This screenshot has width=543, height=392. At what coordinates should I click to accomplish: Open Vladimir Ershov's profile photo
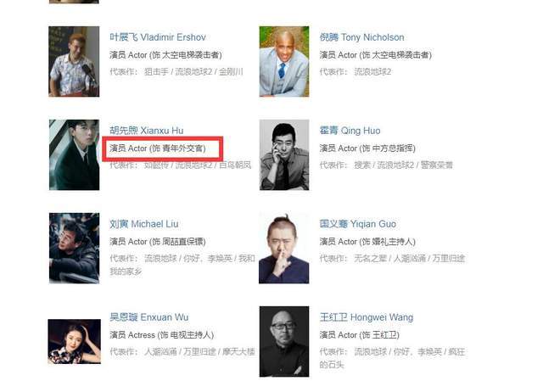[74, 61]
